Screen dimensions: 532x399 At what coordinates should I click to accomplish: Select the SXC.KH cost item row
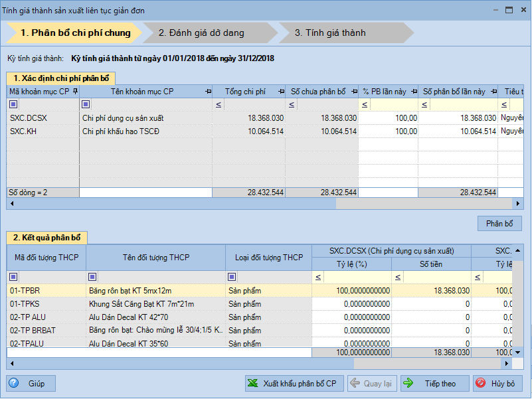264,131
